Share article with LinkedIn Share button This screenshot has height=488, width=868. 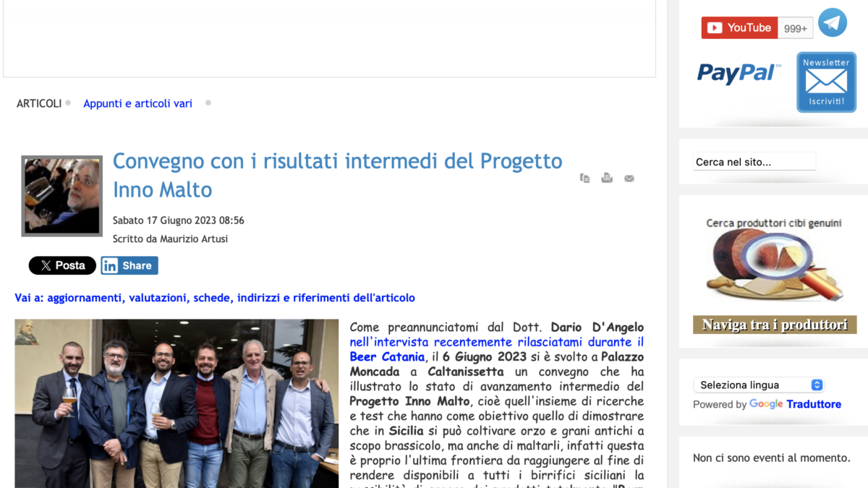pos(129,265)
